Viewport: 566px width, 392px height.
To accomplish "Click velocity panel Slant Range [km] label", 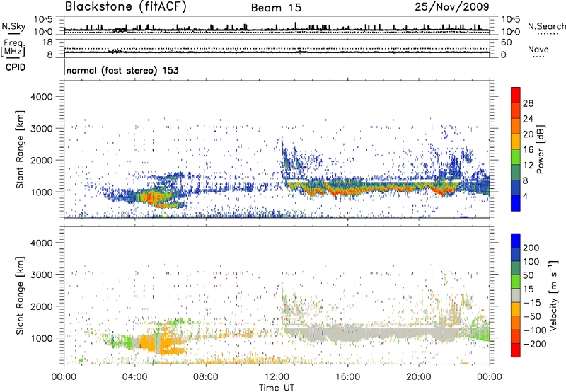I will click(x=20, y=295).
